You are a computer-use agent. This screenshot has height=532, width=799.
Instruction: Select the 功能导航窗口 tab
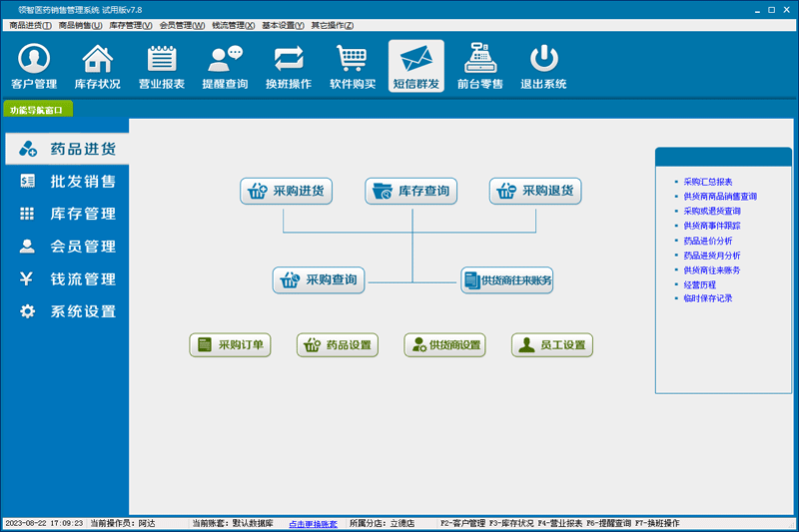pos(38,110)
